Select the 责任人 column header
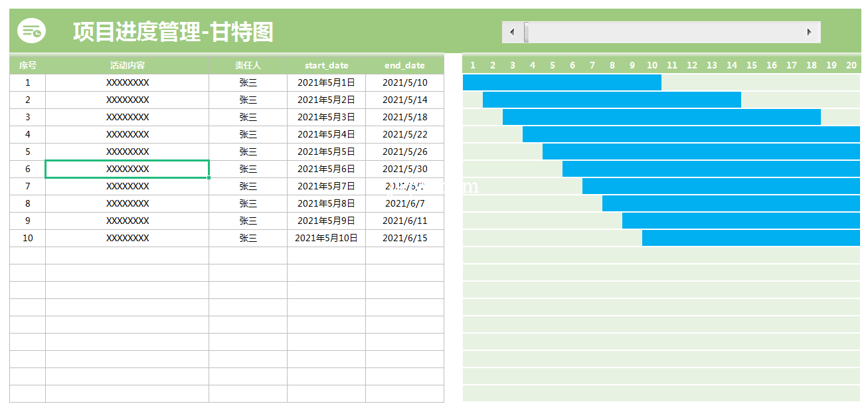Viewport: 868px width, 410px height. [248, 65]
